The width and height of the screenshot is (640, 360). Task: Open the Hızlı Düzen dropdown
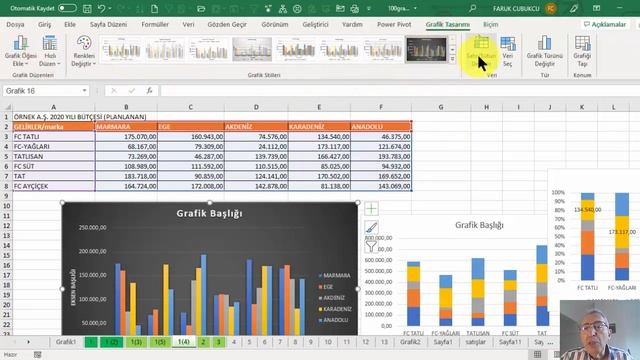(49, 51)
